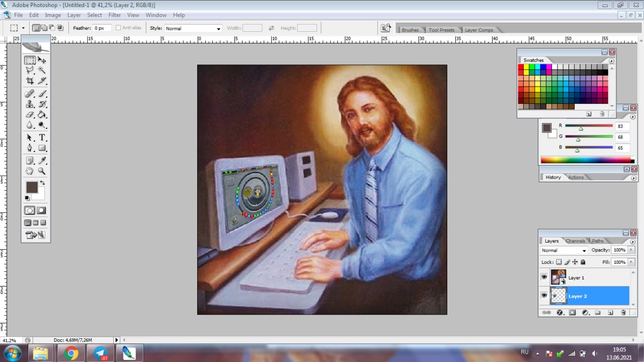Open the Layer menu
Viewport: 644px width, 362px height.
pyautogui.click(x=74, y=15)
